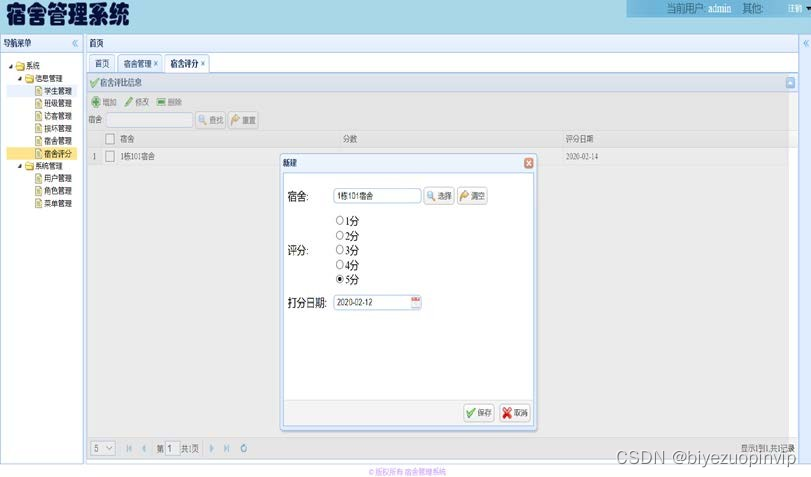The width and height of the screenshot is (811, 477).
Task: Open the 其他 menu in header
Action: point(752,8)
